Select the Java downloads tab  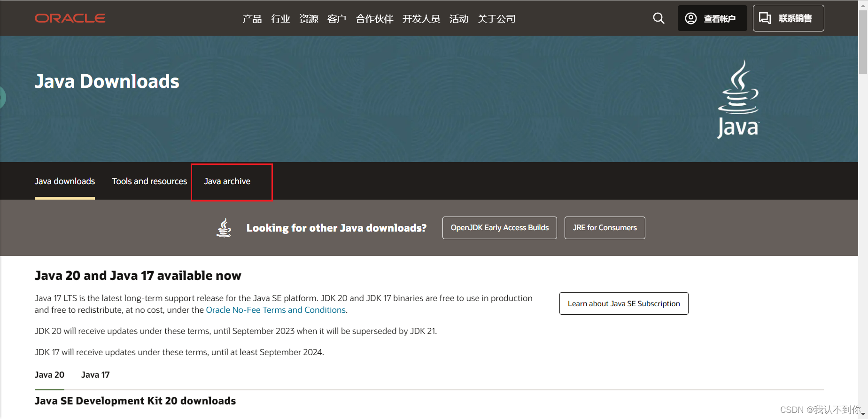[x=65, y=181]
